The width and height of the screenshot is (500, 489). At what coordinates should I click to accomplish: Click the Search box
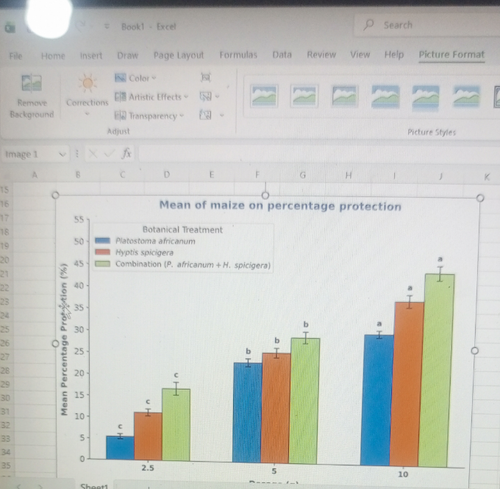point(427,25)
